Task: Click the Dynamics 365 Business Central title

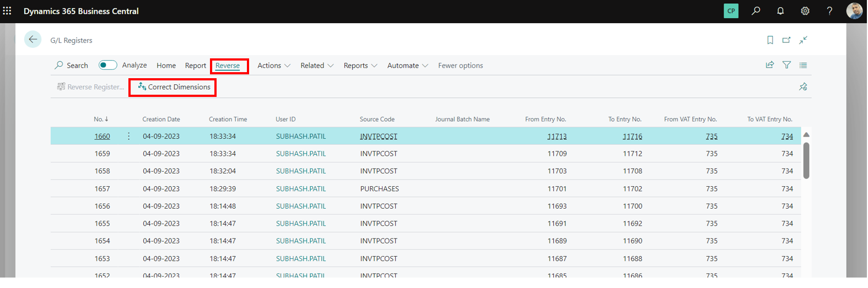Action: (81, 11)
